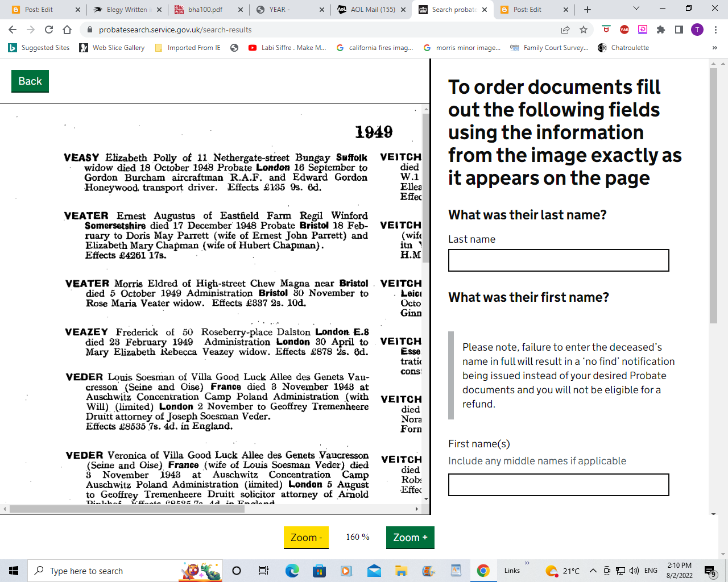The width and height of the screenshot is (728, 582).
Task: Open Web Slice Gallery bookmark
Action: 112,48
